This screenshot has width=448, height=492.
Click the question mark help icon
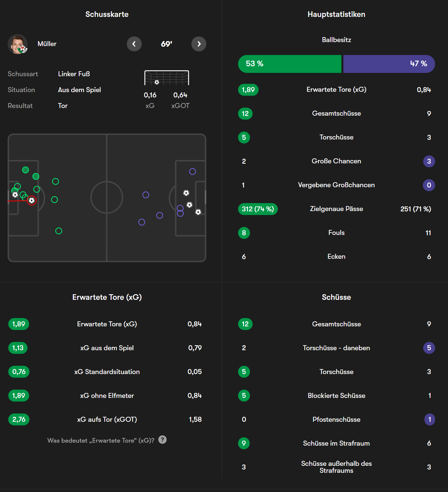162,440
